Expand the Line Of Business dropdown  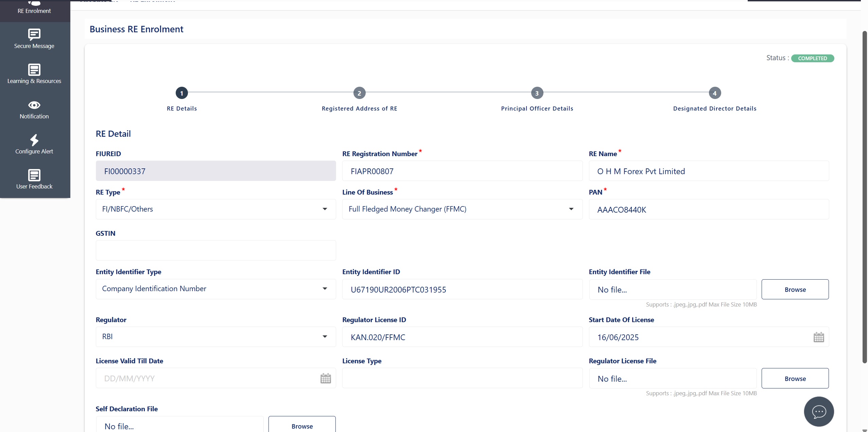[571, 209]
